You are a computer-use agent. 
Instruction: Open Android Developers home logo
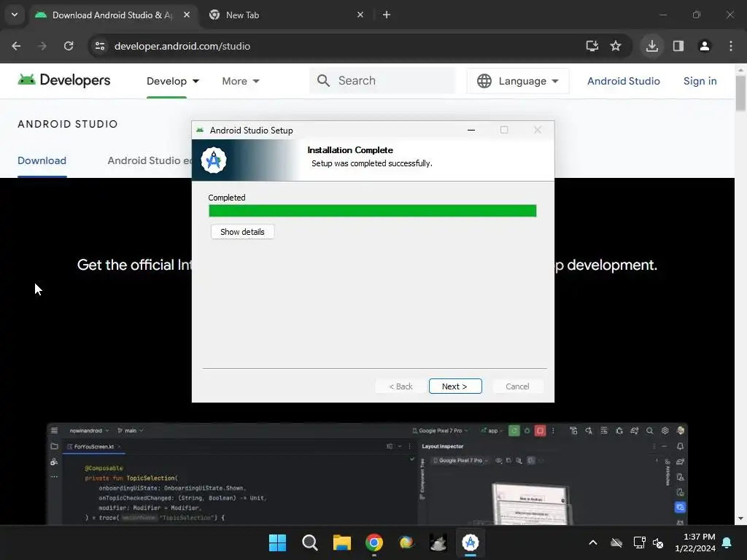coord(64,80)
